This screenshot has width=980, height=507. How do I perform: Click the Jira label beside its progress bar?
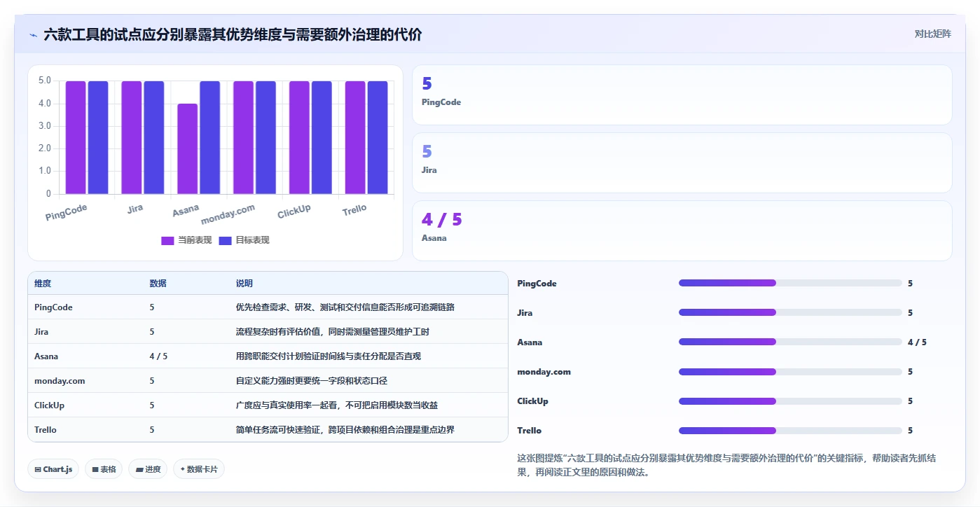pyautogui.click(x=525, y=313)
